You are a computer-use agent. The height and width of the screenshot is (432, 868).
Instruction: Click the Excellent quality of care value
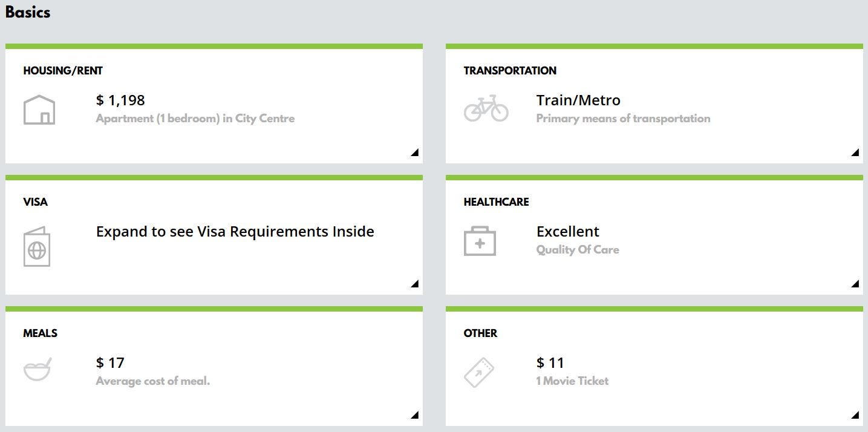(567, 232)
